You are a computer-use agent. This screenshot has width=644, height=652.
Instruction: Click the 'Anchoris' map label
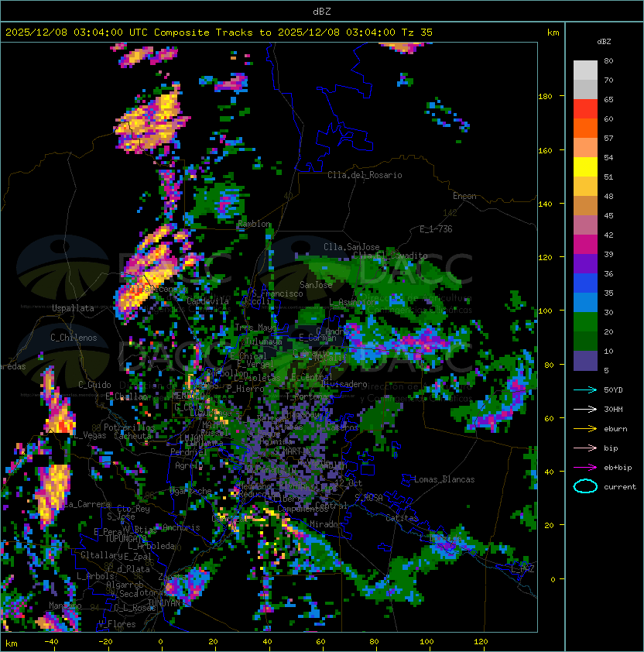click(x=181, y=527)
